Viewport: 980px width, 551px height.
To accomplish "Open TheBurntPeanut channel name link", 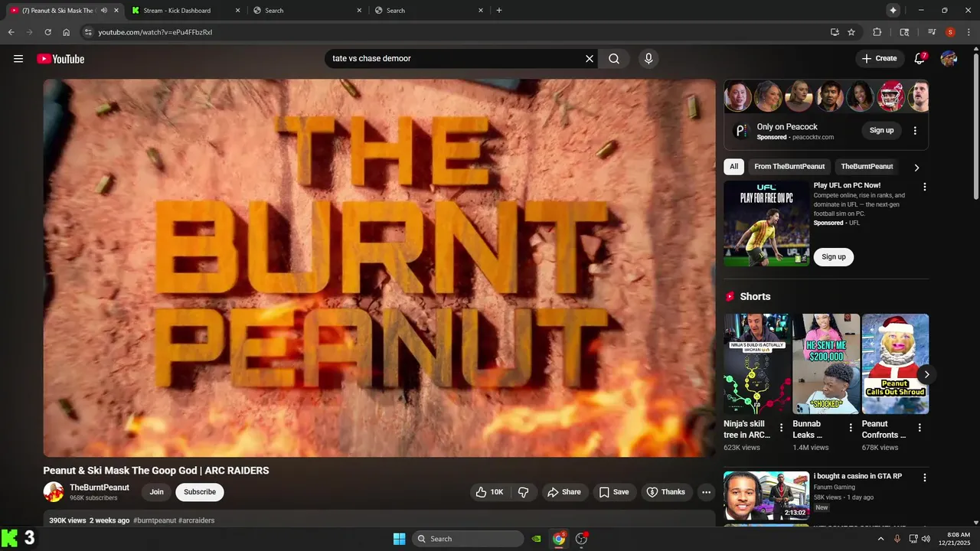I will click(x=100, y=487).
